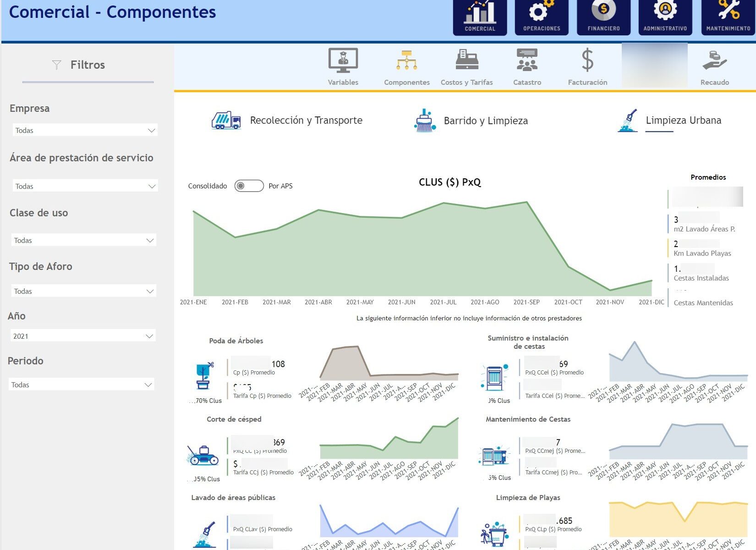
Task: Open the Tipo de Aforo dropdown
Action: pos(83,291)
